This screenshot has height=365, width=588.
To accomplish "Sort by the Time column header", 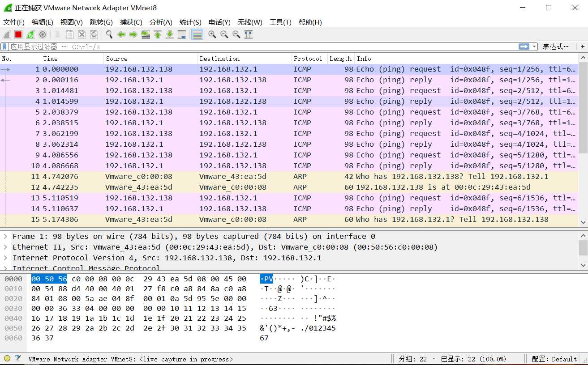I will tap(72, 59).
